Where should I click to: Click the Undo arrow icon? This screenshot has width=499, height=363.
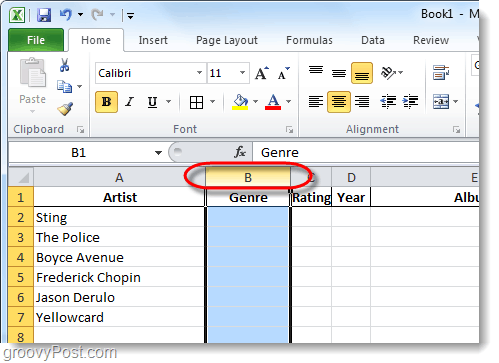click(x=66, y=14)
